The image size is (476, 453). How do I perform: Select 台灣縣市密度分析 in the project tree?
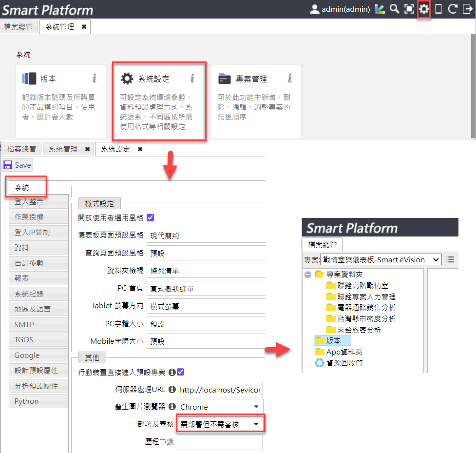coord(366,319)
